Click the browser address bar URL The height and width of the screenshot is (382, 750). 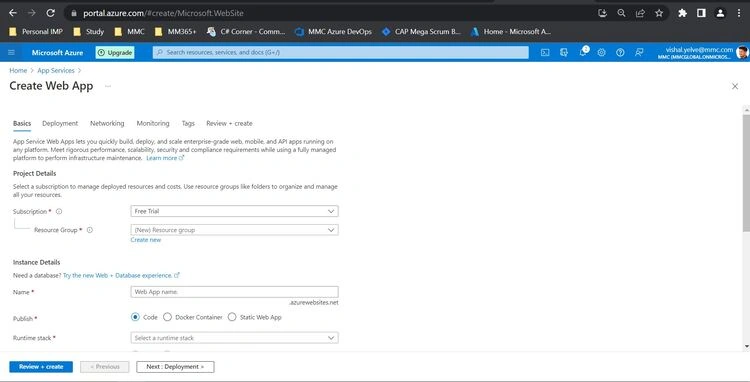pyautogui.click(x=163, y=13)
